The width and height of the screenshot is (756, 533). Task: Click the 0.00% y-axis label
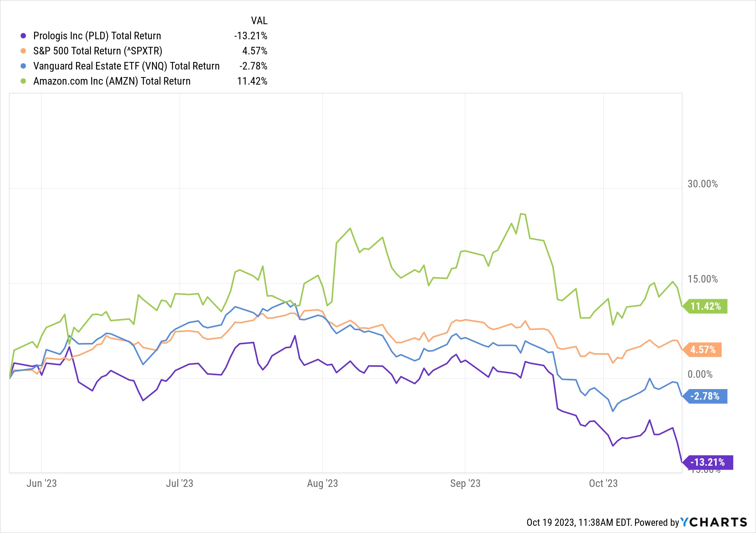(700, 374)
